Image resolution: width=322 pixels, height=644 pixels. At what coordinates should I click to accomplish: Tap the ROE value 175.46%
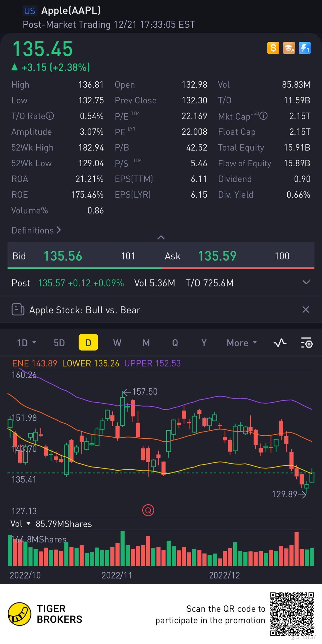pos(87,195)
